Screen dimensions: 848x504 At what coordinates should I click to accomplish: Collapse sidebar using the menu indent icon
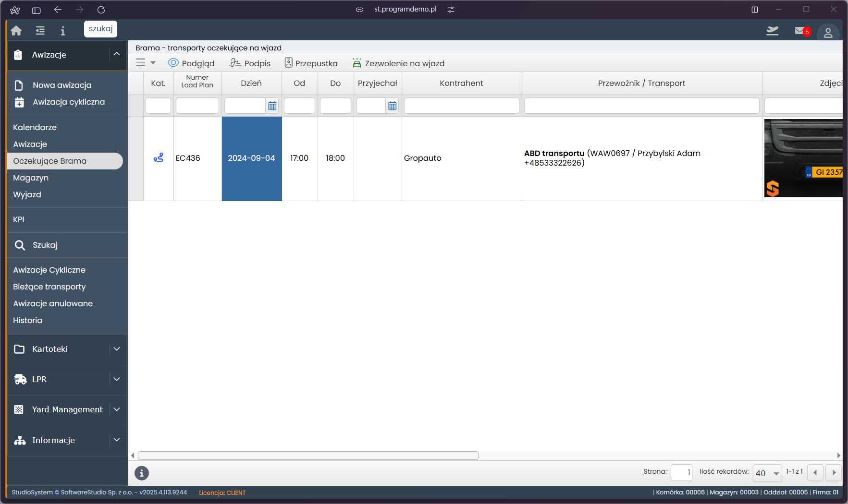click(x=40, y=31)
